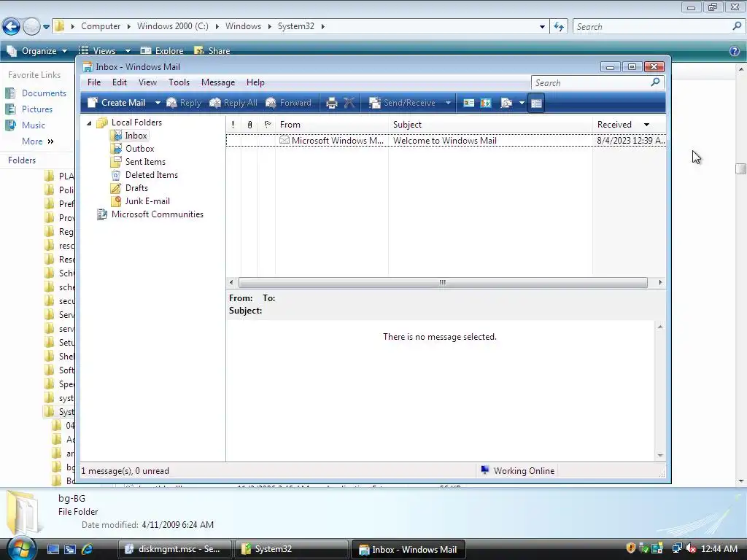Screen dimensions: 747x560
Task: Open the View menu
Action: [x=147, y=82]
